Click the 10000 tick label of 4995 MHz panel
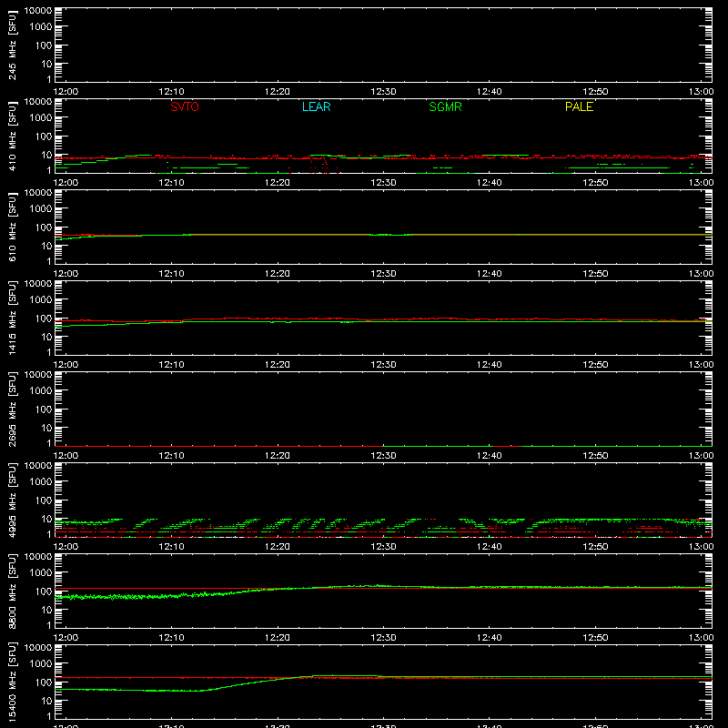 point(38,466)
